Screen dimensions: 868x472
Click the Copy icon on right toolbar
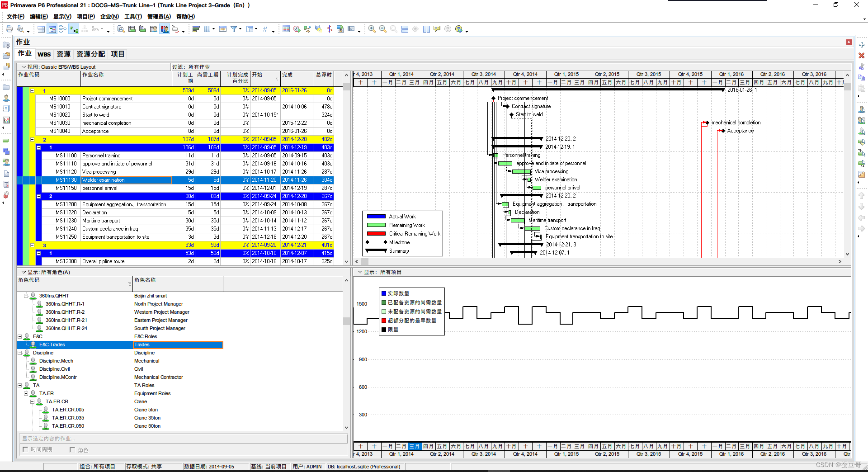click(862, 77)
